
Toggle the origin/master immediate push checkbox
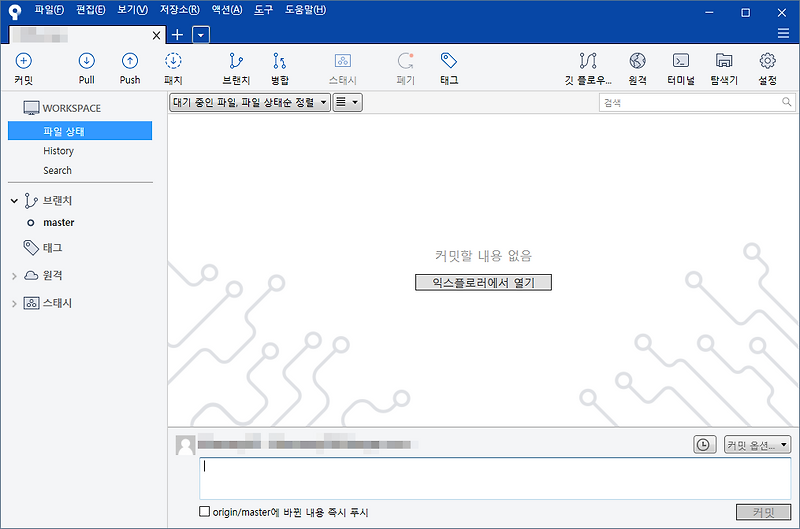point(204,511)
